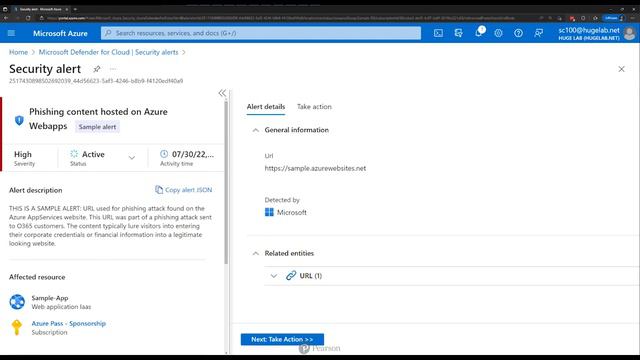Click the browser back arrow
The image size is (640, 360).
(x=6, y=18)
